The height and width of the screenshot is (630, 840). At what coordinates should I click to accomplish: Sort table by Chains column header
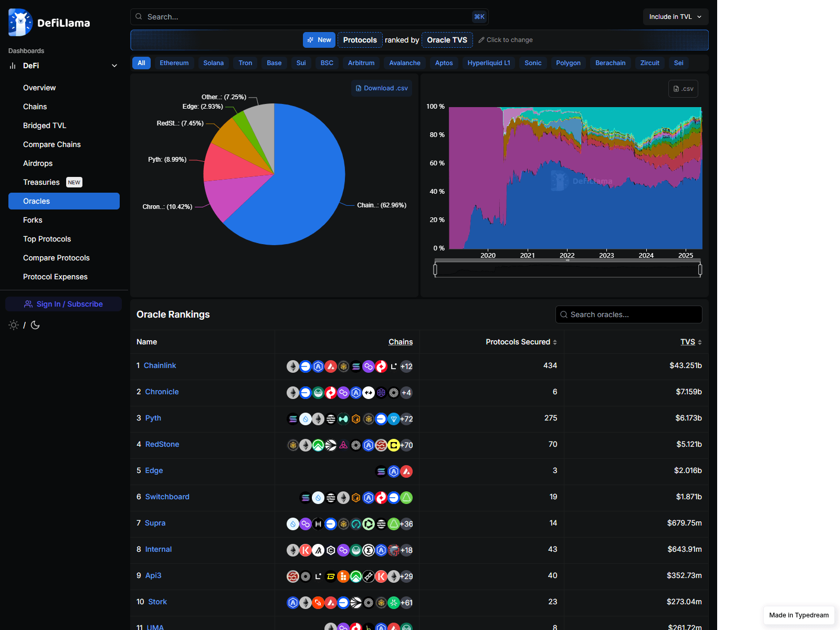pyautogui.click(x=401, y=342)
